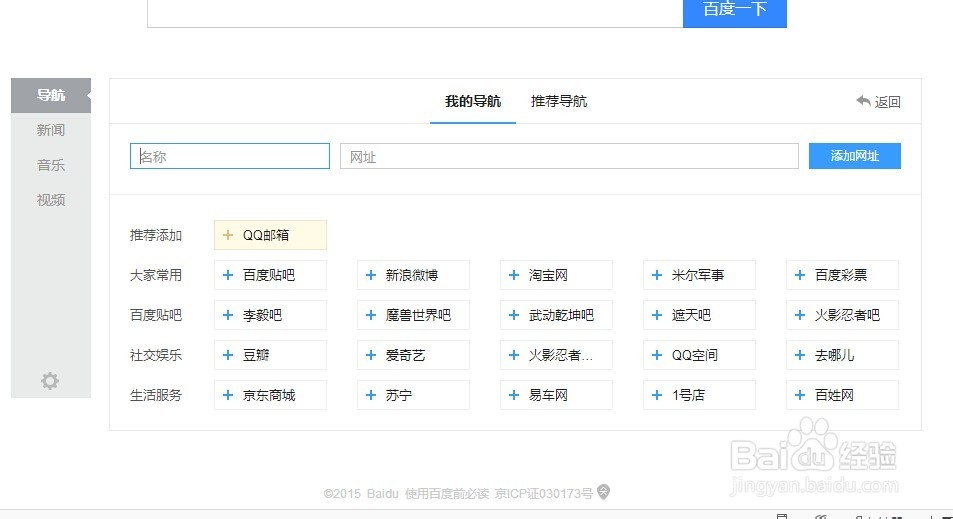The width and height of the screenshot is (953, 519).
Task: Click plus icon beside 百度贴吧
Action: pos(228,275)
